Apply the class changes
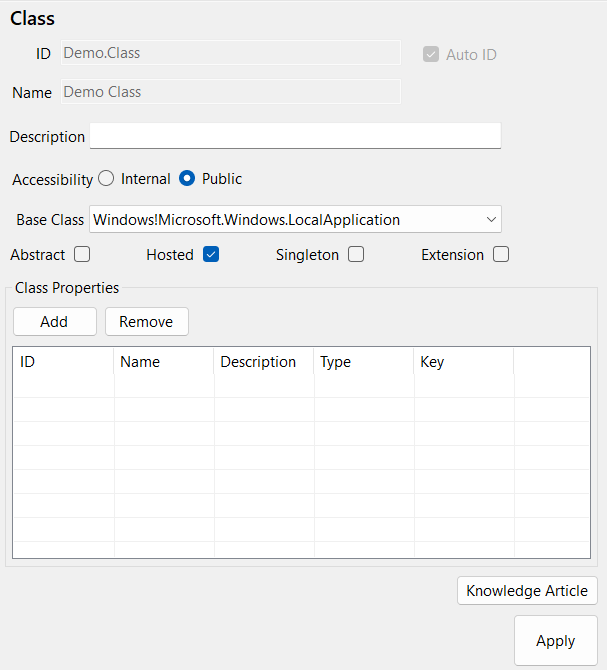Viewport: 607px width, 670px height. [555, 641]
